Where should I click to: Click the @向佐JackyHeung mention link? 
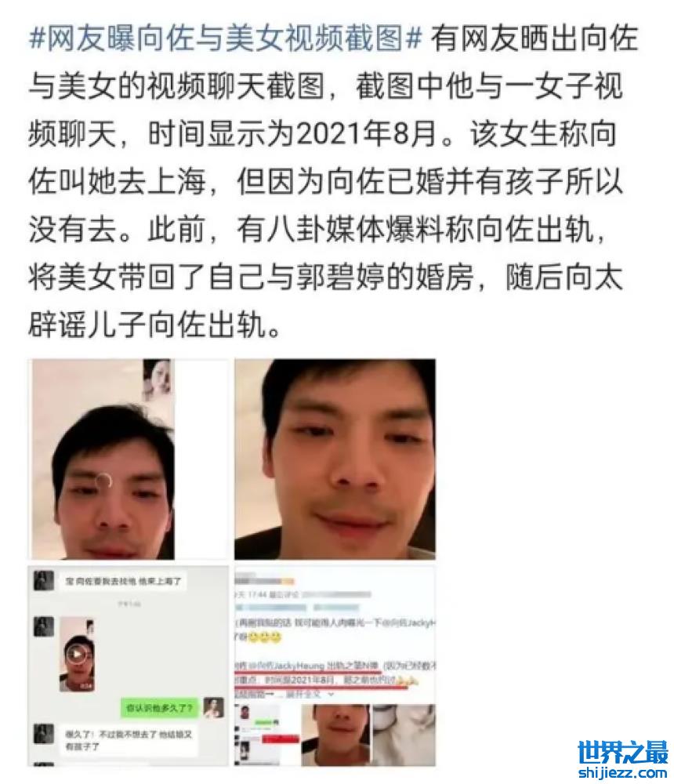click(287, 666)
